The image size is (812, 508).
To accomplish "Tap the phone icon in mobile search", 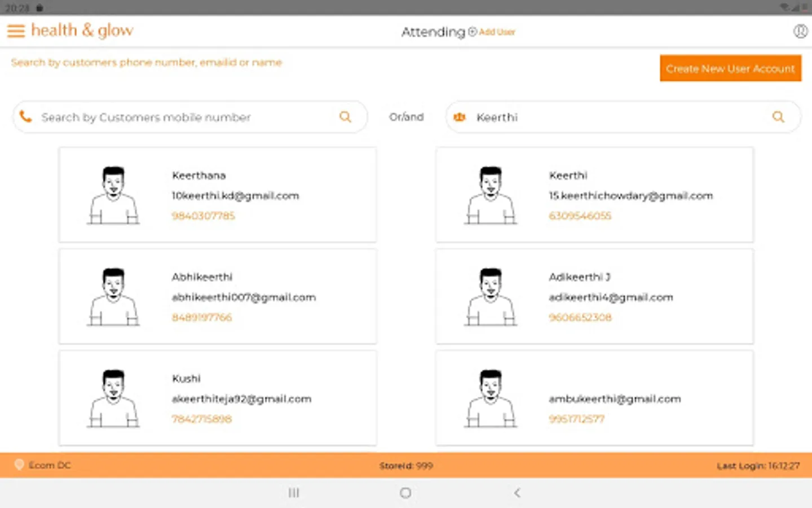I will pyautogui.click(x=25, y=117).
